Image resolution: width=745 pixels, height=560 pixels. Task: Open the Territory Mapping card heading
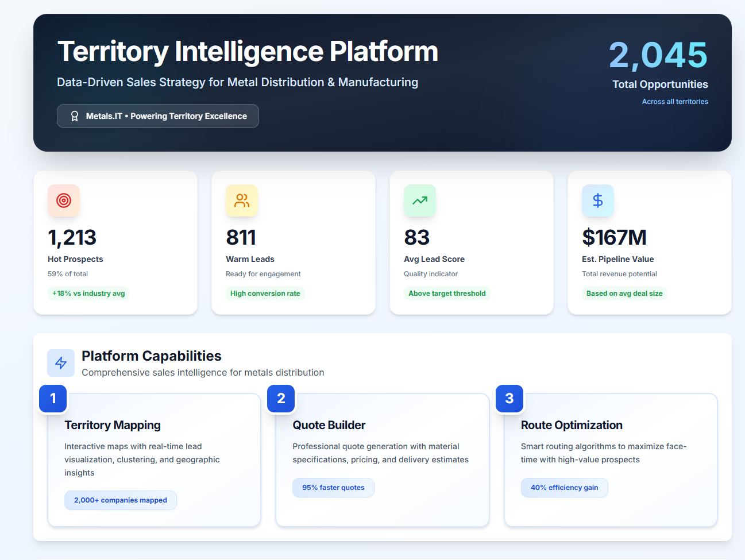(113, 425)
